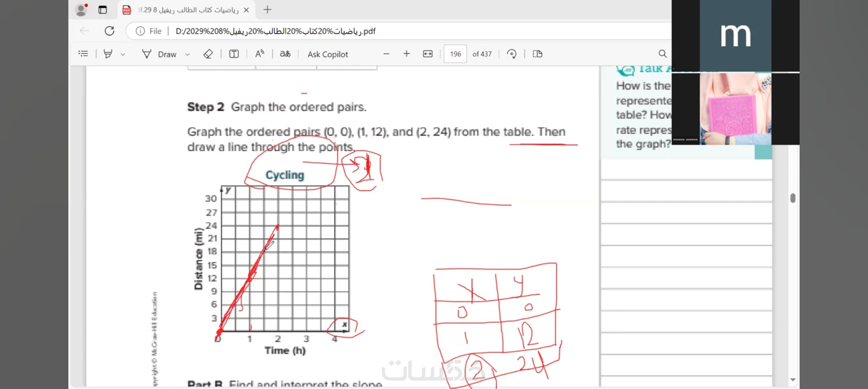Open the Find in PDF search icon

pyautogui.click(x=663, y=54)
